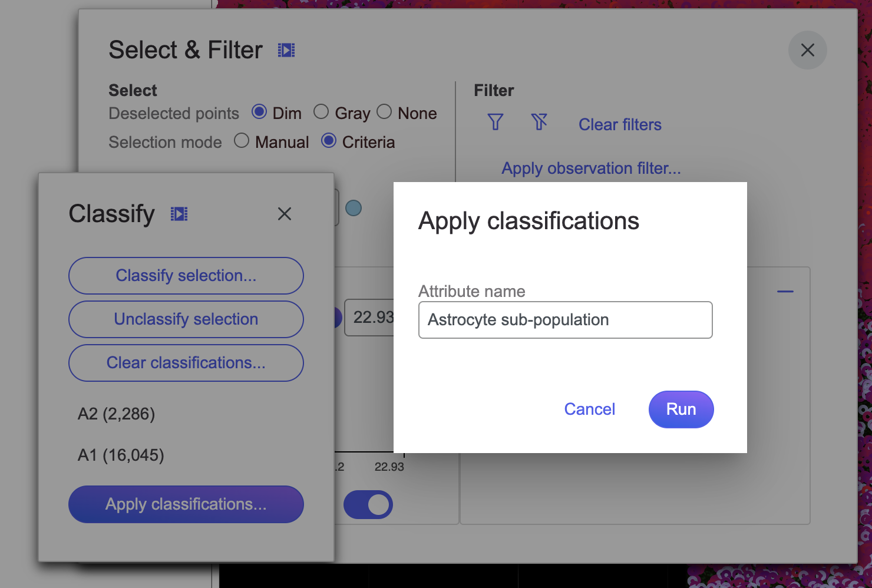This screenshot has height=588, width=872.
Task: Choose Criteria selection mode
Action: point(329,141)
